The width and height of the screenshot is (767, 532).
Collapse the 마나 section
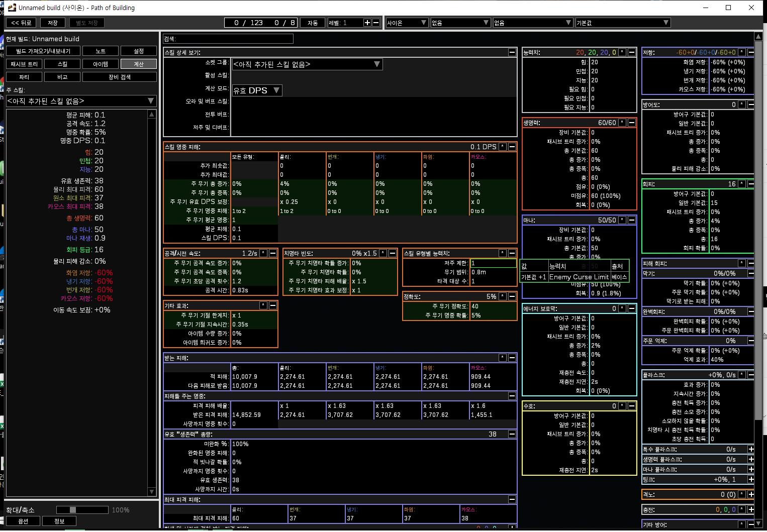coord(632,220)
